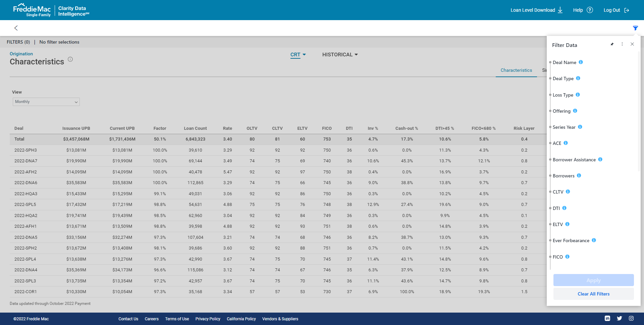This screenshot has height=325, width=644.
Task: Click info icon beside Offering filter
Action: pyautogui.click(x=575, y=111)
